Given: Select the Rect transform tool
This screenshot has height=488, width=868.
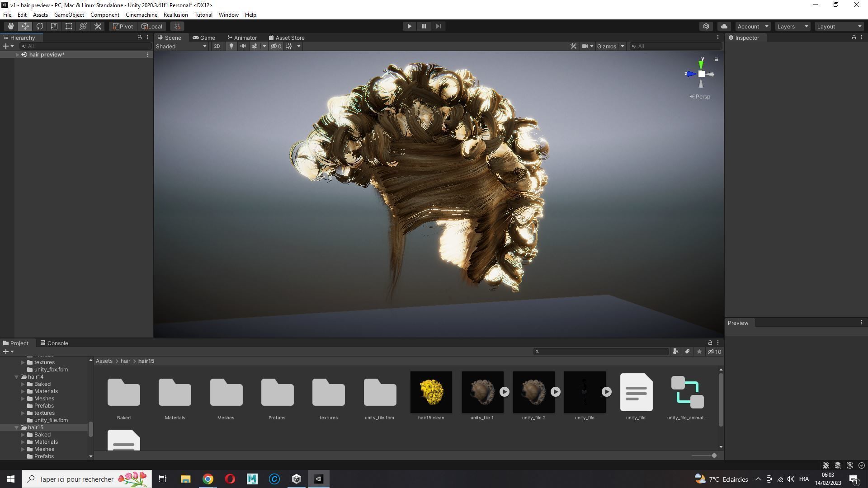Looking at the screenshot, I should (69, 26).
